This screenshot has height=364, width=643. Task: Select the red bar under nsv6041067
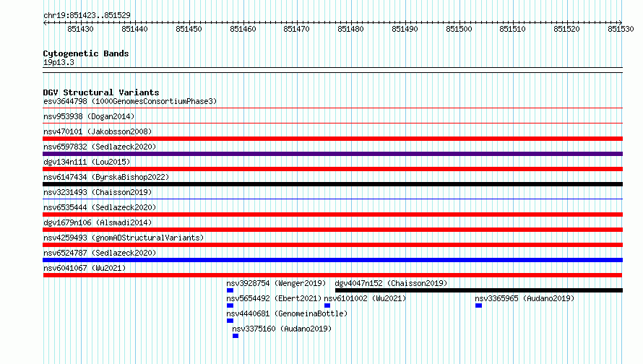tap(332, 275)
